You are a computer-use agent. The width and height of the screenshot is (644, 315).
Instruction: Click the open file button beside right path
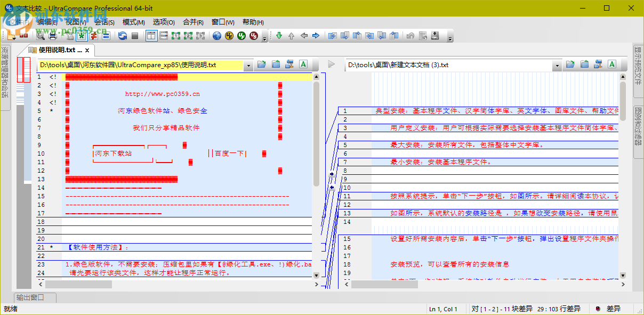[569, 64]
